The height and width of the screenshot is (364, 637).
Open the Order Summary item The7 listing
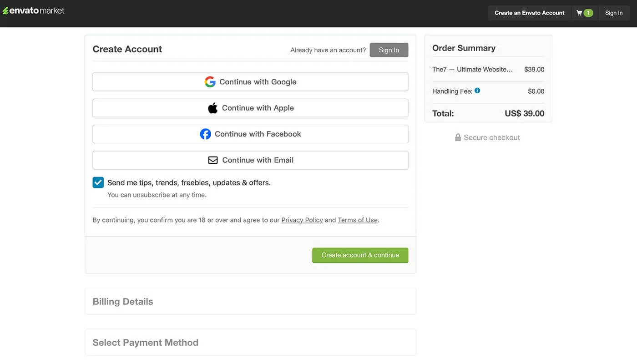[x=472, y=69]
